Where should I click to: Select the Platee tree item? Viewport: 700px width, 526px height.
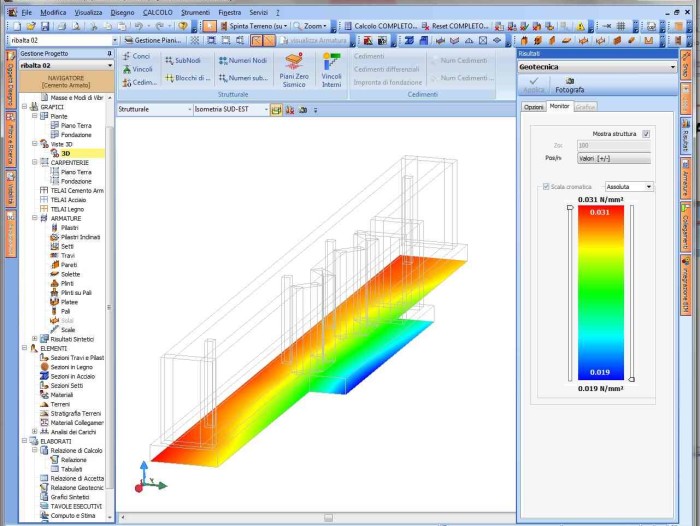pyautogui.click(x=69, y=302)
